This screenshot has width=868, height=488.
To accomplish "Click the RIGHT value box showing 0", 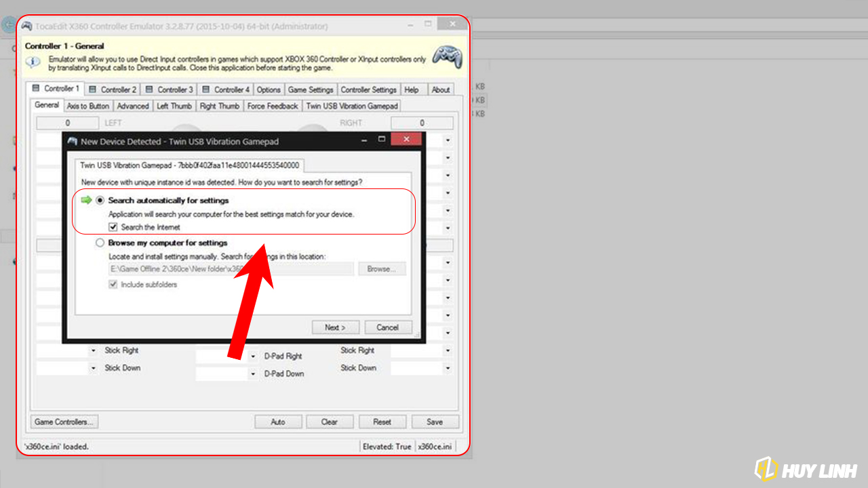I will (x=422, y=123).
